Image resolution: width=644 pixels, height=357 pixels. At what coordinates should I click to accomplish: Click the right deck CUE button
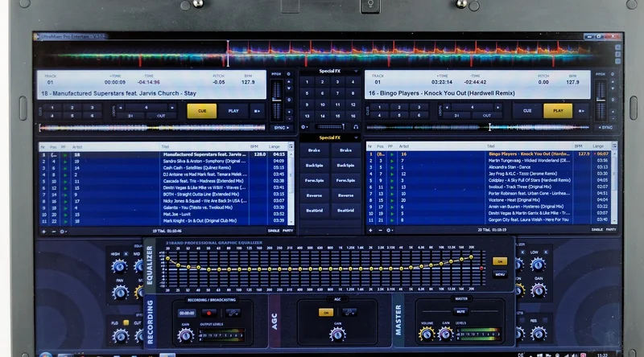point(527,111)
